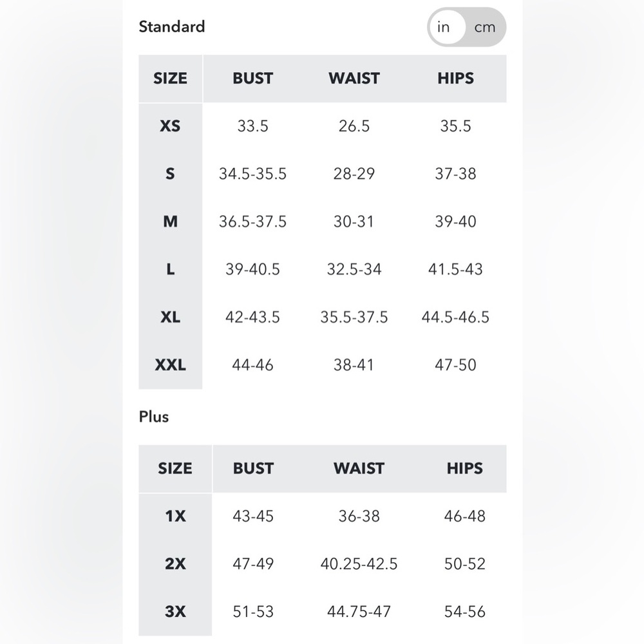Click the WAIST header in Standard table
Screen dimensions: 644x644
pyautogui.click(x=354, y=78)
